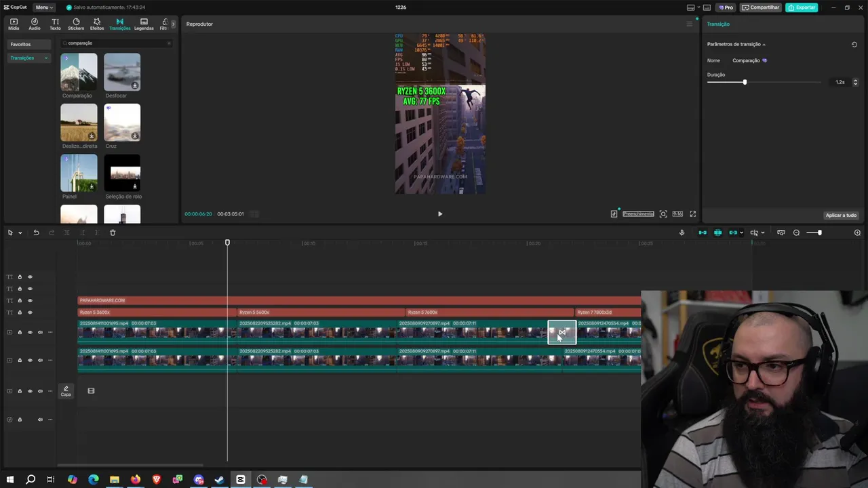
Task: Click the timeline zoom slider handle
Action: pos(819,233)
